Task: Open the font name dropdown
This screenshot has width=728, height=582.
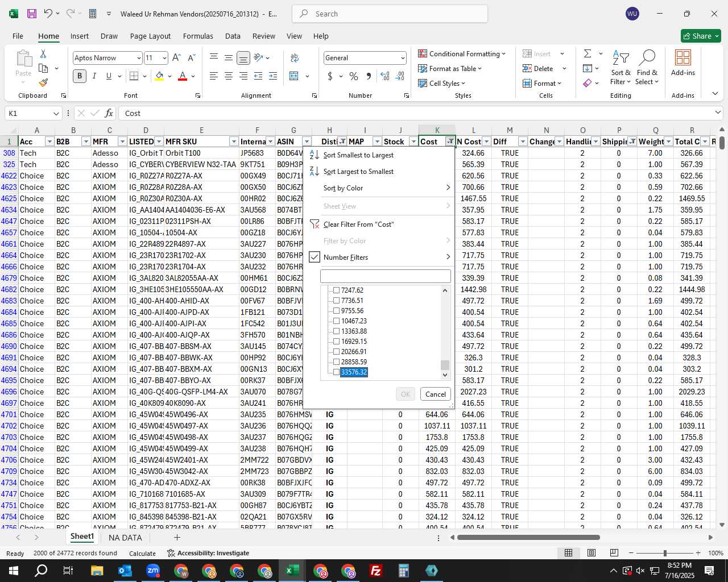Action: pos(138,58)
